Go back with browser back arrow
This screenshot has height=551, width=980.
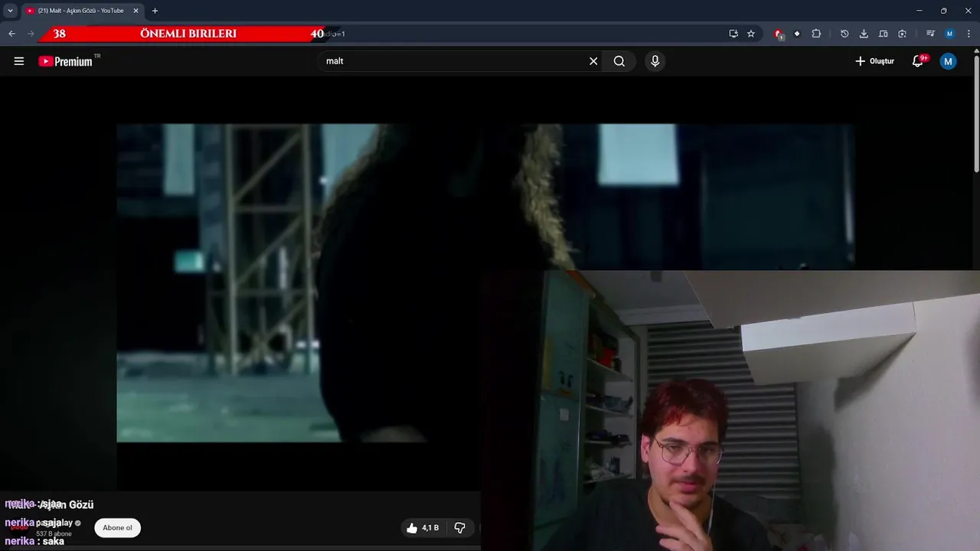11,34
